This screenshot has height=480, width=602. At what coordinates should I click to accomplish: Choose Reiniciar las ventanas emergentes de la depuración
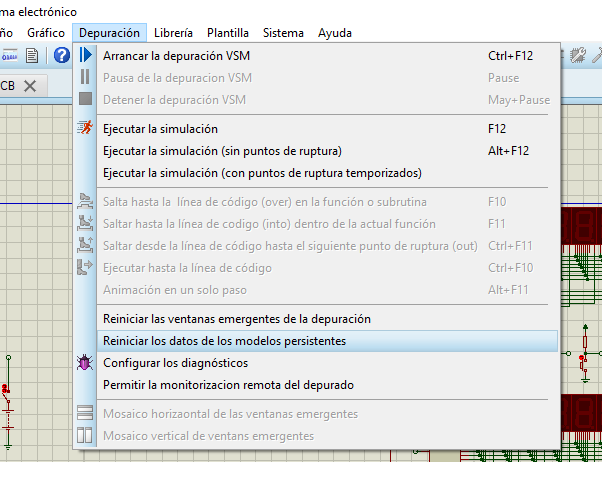[327, 319]
